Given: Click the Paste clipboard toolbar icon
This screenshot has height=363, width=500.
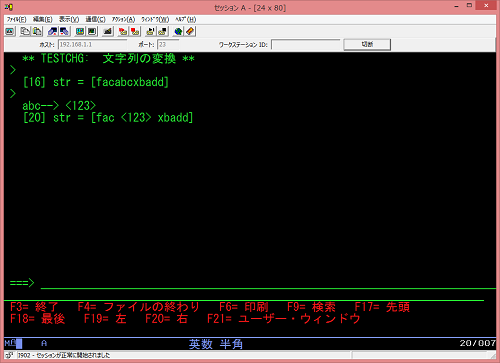Looking at the screenshot, I should coord(37,32).
